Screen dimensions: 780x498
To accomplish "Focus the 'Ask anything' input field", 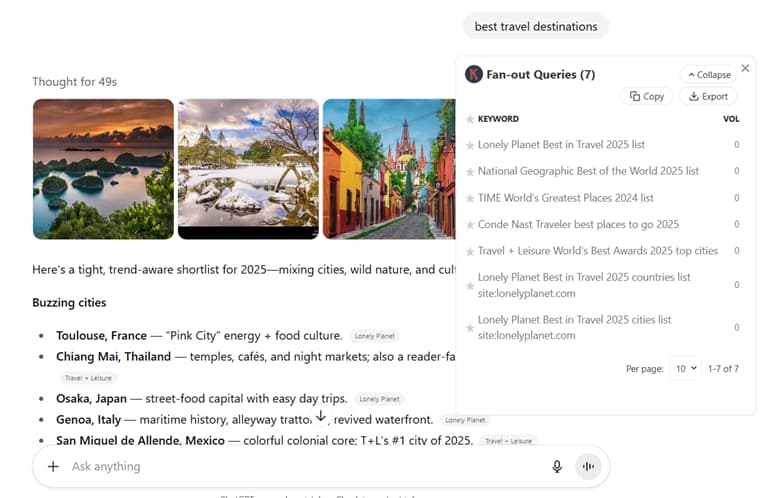I will click(x=303, y=466).
